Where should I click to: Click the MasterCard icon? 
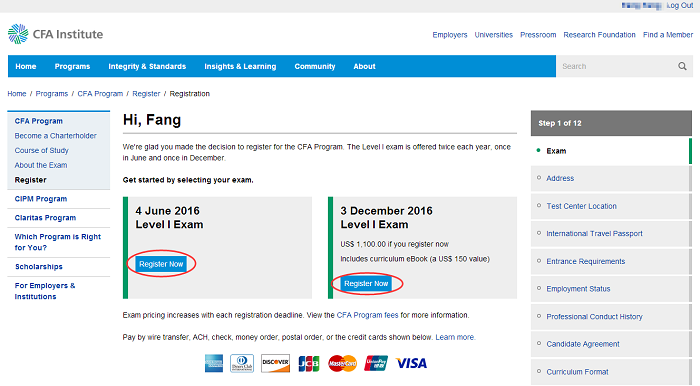pyautogui.click(x=342, y=363)
